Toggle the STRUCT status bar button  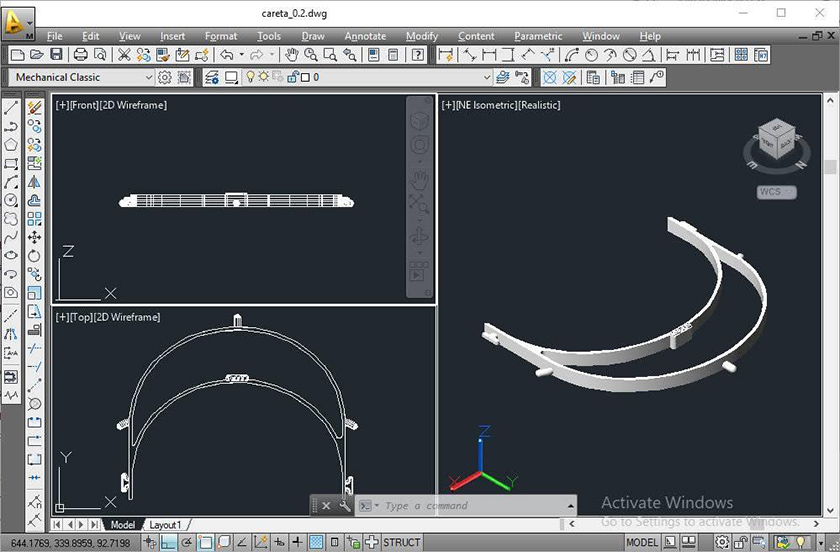click(401, 542)
